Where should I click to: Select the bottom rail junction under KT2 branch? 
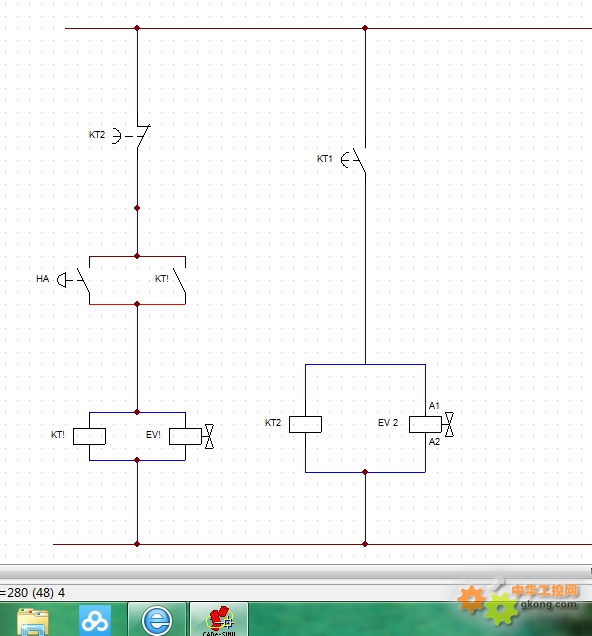tap(365, 544)
